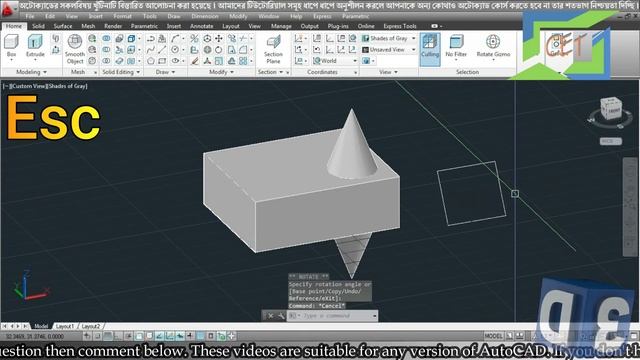Close the floating command line
Viewport: 640px width, 360px height.
click(x=271, y=316)
